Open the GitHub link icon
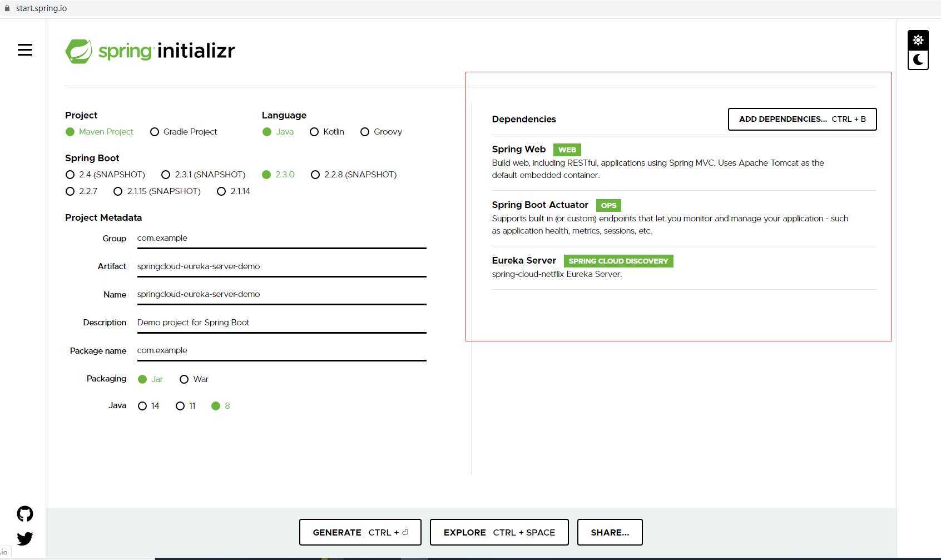 pyautogui.click(x=24, y=514)
